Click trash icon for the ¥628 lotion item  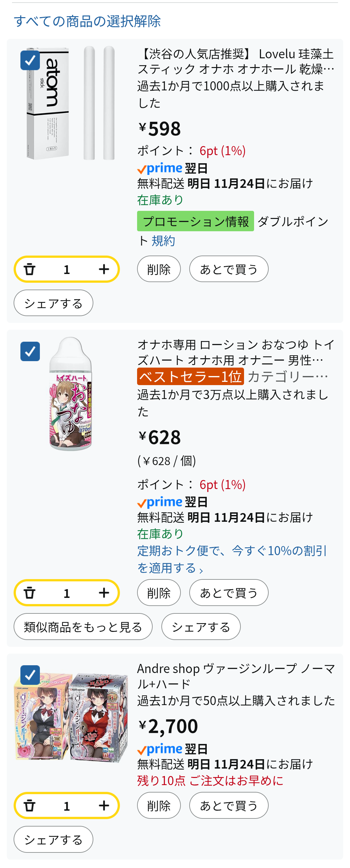(x=30, y=593)
